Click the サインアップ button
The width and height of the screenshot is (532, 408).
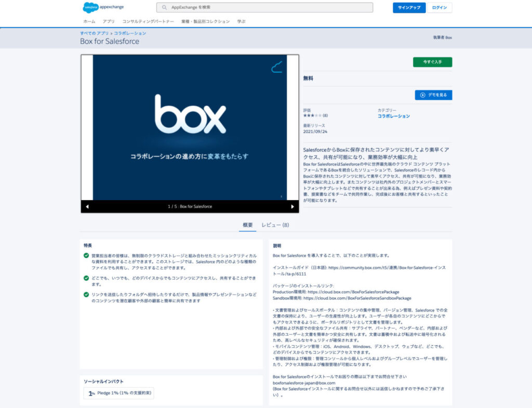(409, 7)
